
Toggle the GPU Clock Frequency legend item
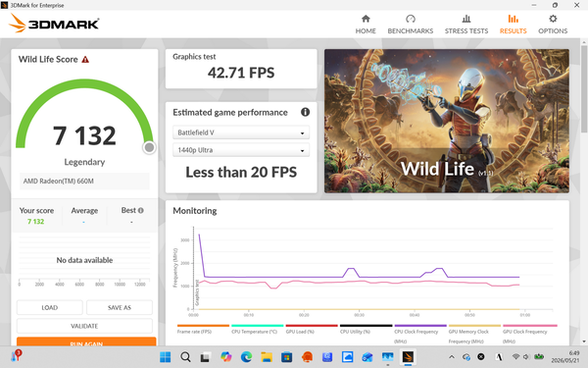(x=529, y=334)
